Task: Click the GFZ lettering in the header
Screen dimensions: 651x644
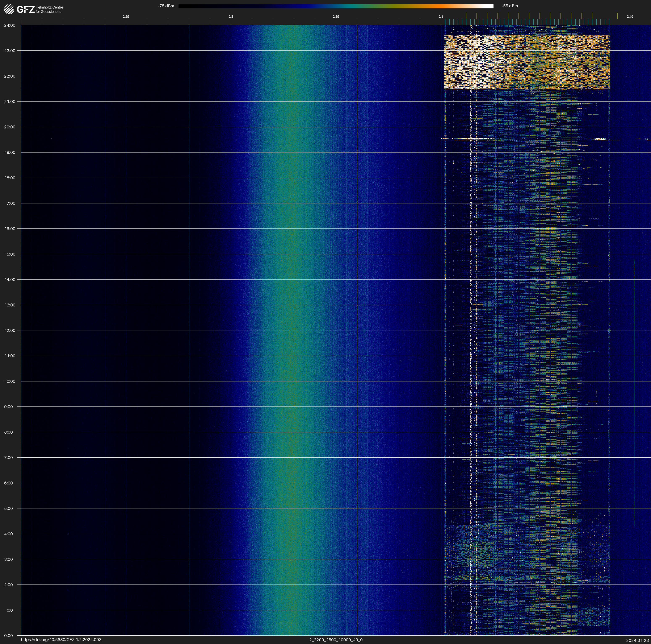Action: tap(26, 9)
